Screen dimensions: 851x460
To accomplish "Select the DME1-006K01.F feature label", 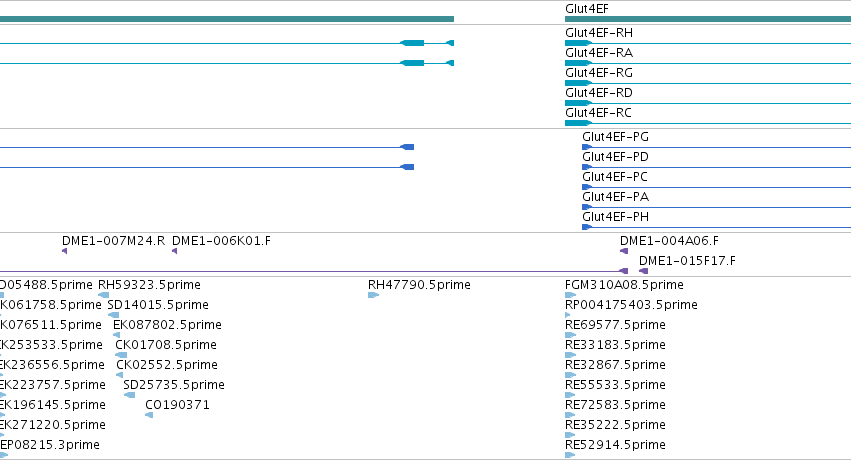I will (221, 241).
